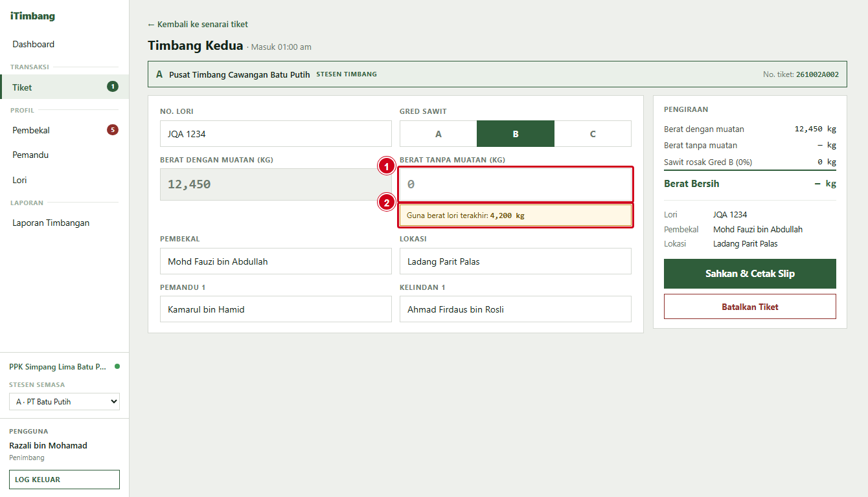The width and height of the screenshot is (868, 497).
Task: Click the Tiket count badge
Action: 113,87
